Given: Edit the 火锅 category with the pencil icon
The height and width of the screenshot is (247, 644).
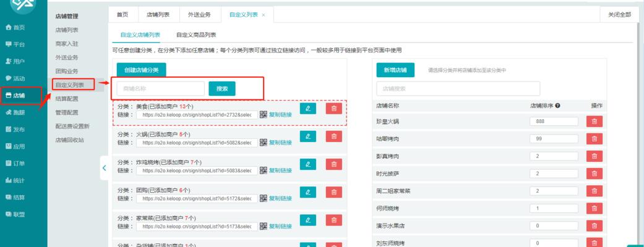Looking at the screenshot, I should coord(308,136).
